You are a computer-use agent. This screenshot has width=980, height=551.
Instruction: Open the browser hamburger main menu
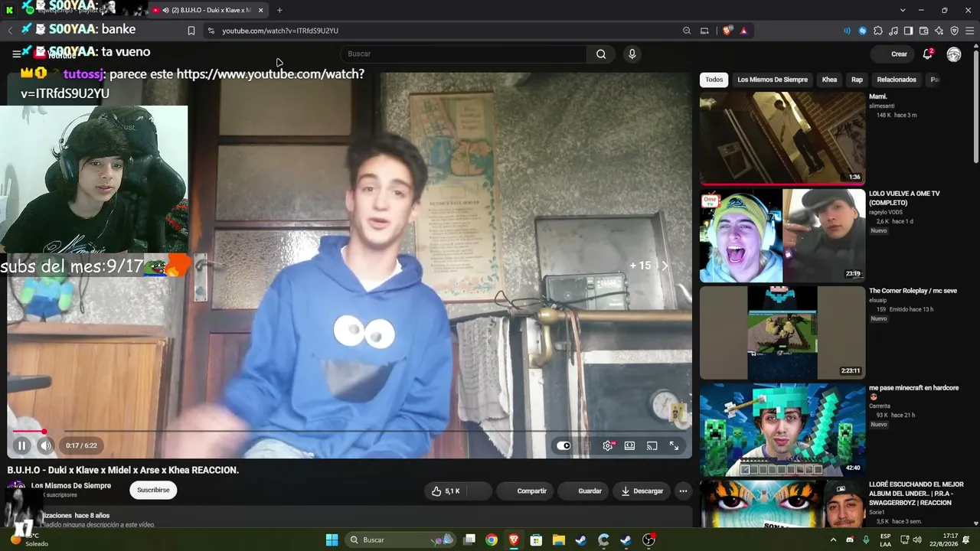tap(970, 31)
